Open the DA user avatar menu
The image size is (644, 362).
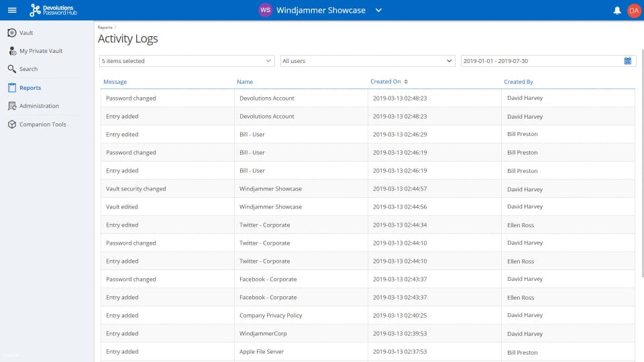point(634,10)
